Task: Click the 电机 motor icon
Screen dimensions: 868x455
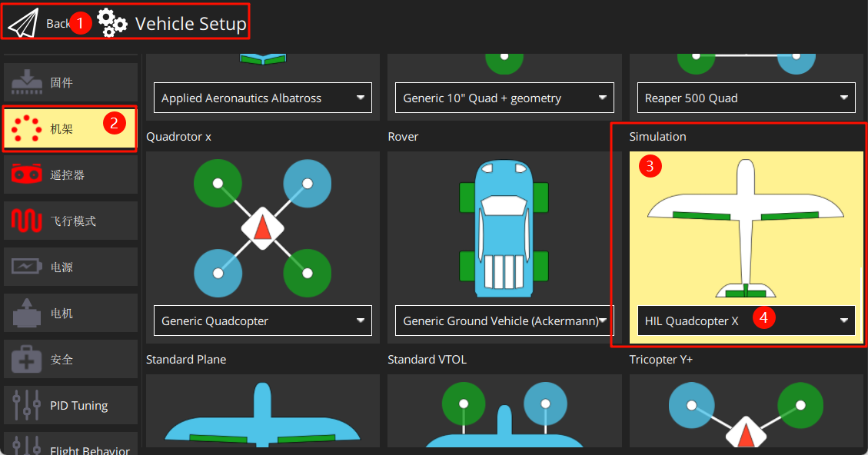Action: click(27, 314)
